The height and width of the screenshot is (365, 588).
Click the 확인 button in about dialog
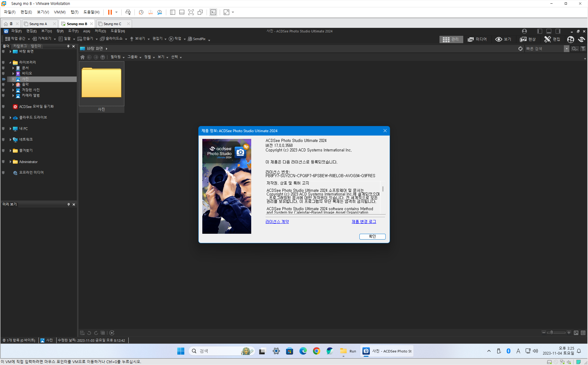[x=372, y=236]
